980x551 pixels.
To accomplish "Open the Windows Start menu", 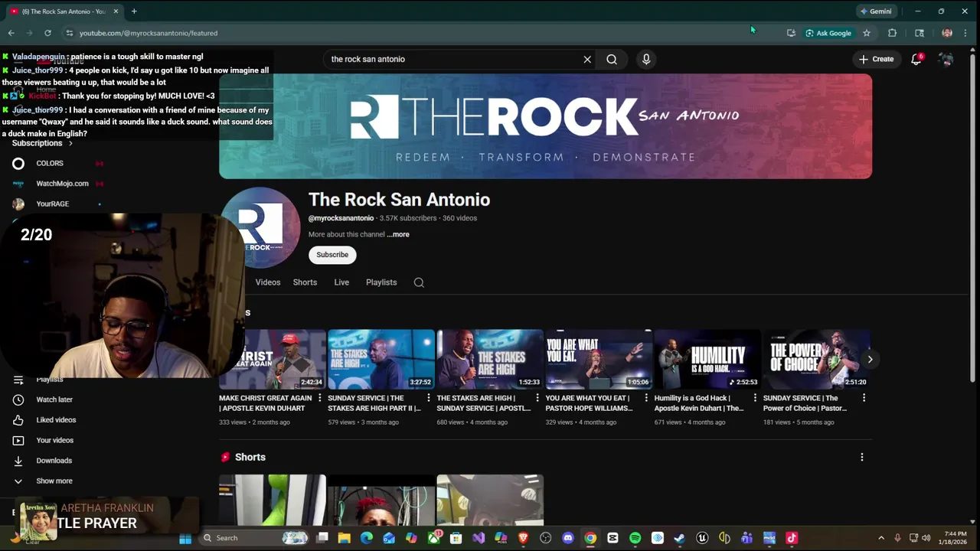I will click(x=185, y=538).
